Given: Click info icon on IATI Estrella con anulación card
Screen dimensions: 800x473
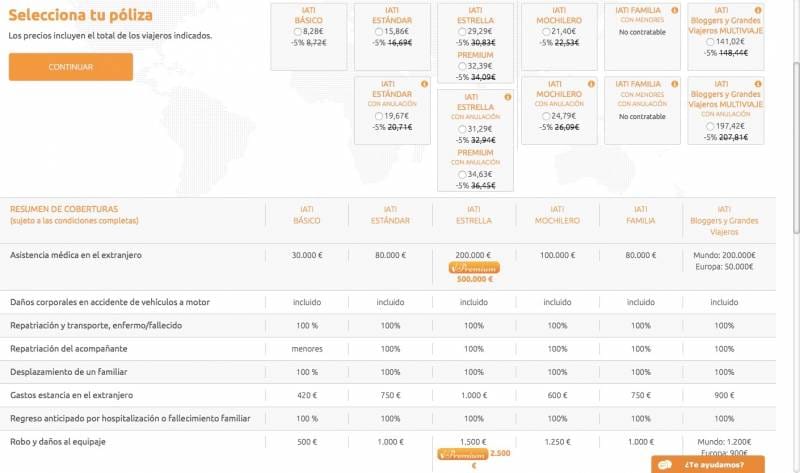Looking at the screenshot, I should (508, 97).
